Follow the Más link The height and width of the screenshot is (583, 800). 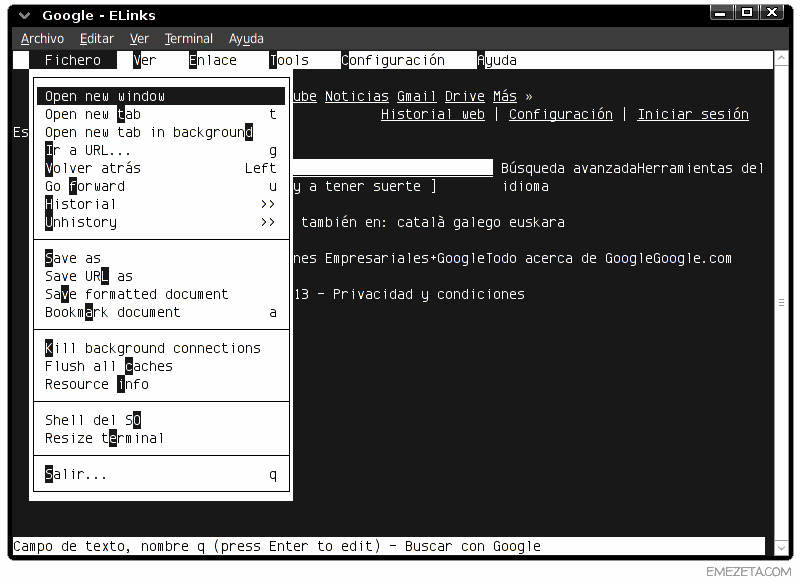(x=505, y=96)
